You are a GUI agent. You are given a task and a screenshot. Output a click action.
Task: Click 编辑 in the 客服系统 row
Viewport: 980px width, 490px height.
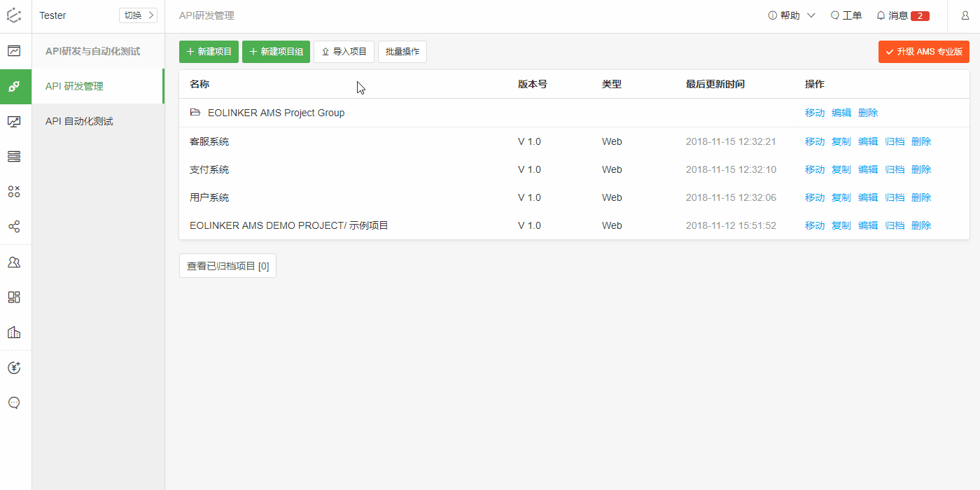point(868,141)
